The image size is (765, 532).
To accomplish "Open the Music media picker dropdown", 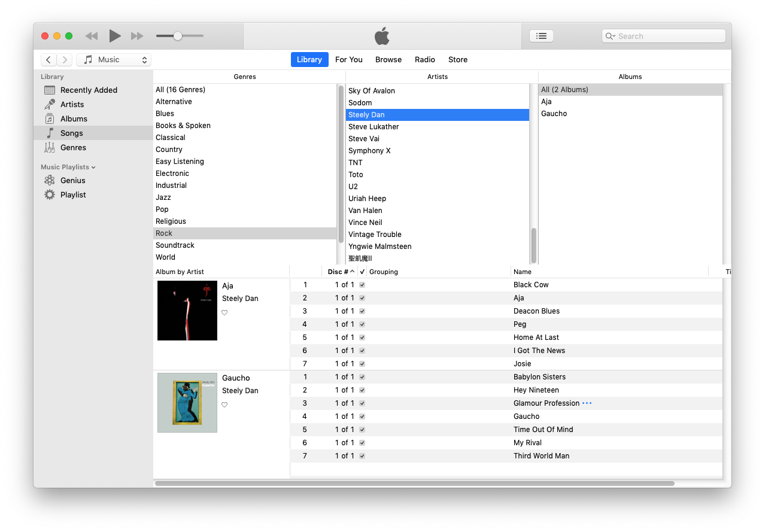I will [x=114, y=60].
